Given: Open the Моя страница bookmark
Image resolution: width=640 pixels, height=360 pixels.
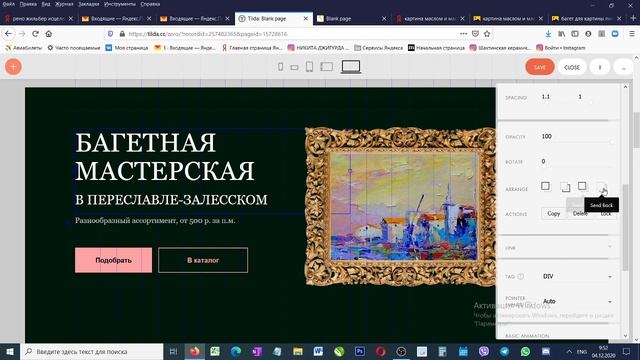Looking at the screenshot, I should click(x=127, y=48).
